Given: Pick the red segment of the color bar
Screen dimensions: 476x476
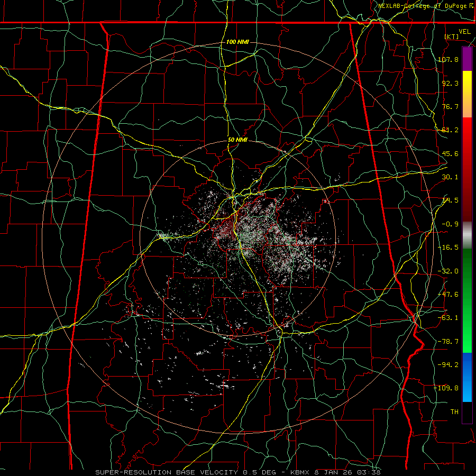Looking at the screenshot, I should click(x=467, y=169).
